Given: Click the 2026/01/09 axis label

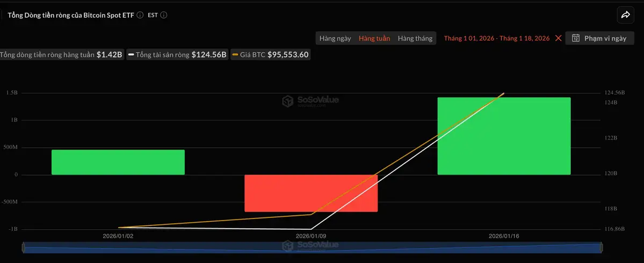Looking at the screenshot, I should click(311, 236).
